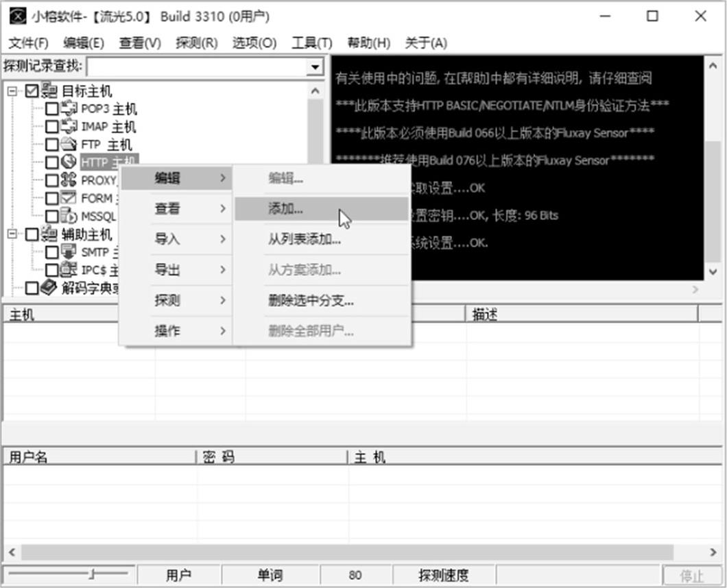727x588 pixels.
Task: Click the 密 码 column header
Action: coord(272,457)
